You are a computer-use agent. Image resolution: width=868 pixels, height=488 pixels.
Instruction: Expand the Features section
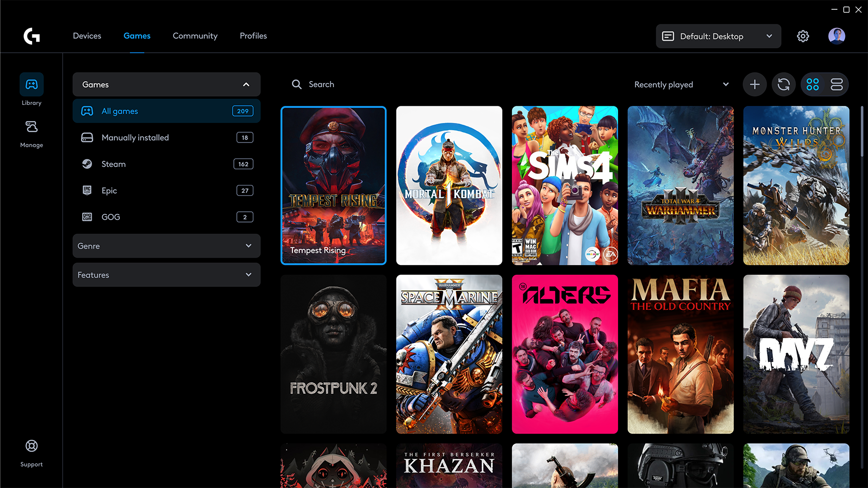[x=166, y=274]
